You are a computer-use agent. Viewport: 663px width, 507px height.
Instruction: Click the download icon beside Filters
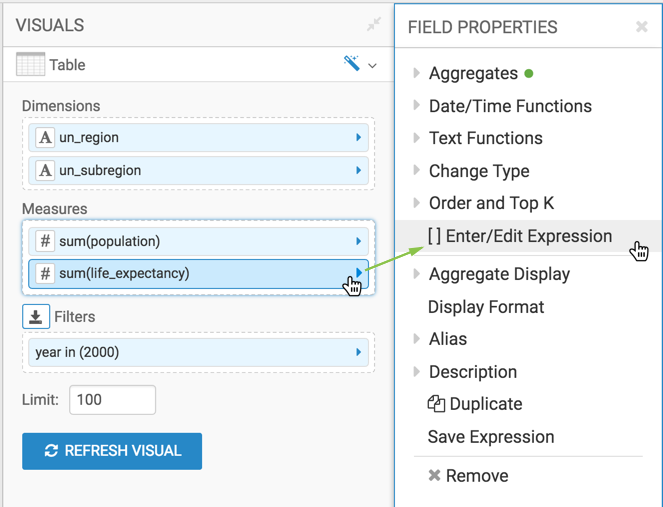[36, 317]
